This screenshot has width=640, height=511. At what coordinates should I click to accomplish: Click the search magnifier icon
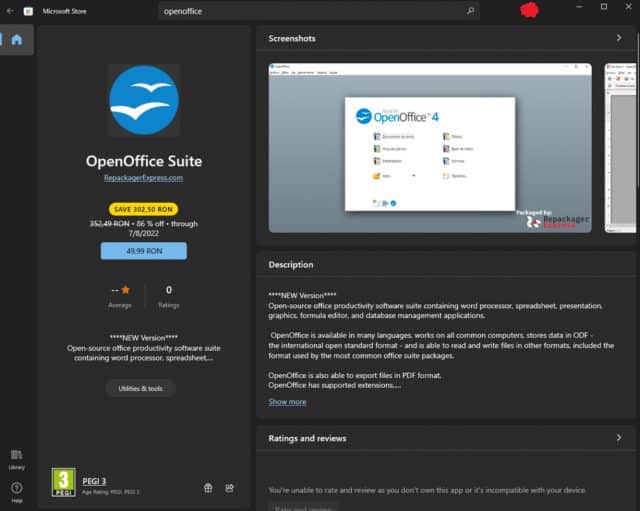pyautogui.click(x=471, y=11)
